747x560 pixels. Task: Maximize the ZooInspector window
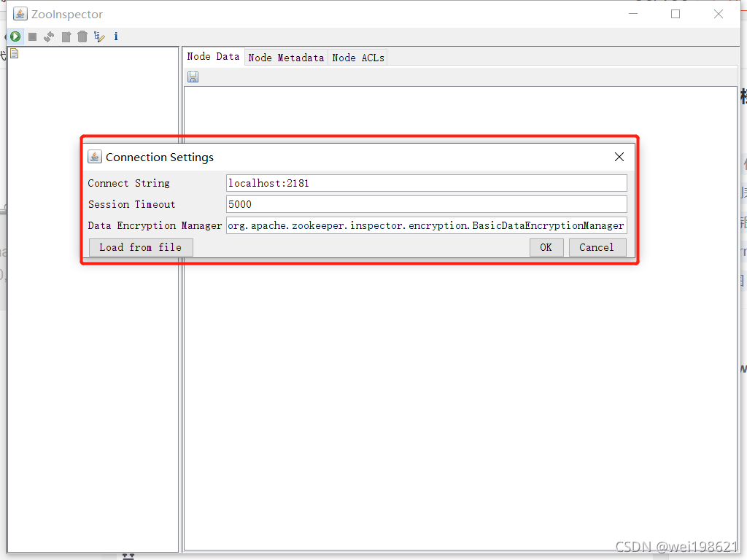(676, 14)
